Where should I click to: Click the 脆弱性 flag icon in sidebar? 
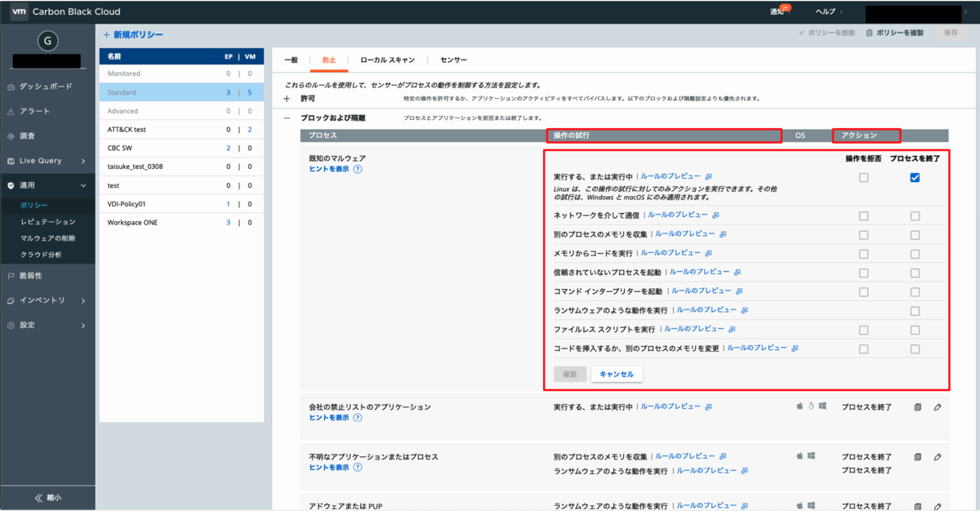tap(11, 275)
